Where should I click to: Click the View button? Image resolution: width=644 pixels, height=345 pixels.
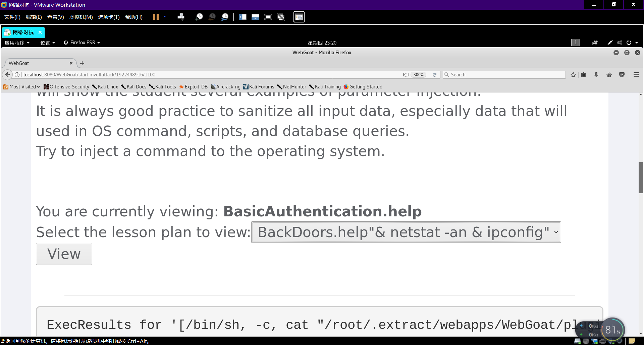(64, 254)
